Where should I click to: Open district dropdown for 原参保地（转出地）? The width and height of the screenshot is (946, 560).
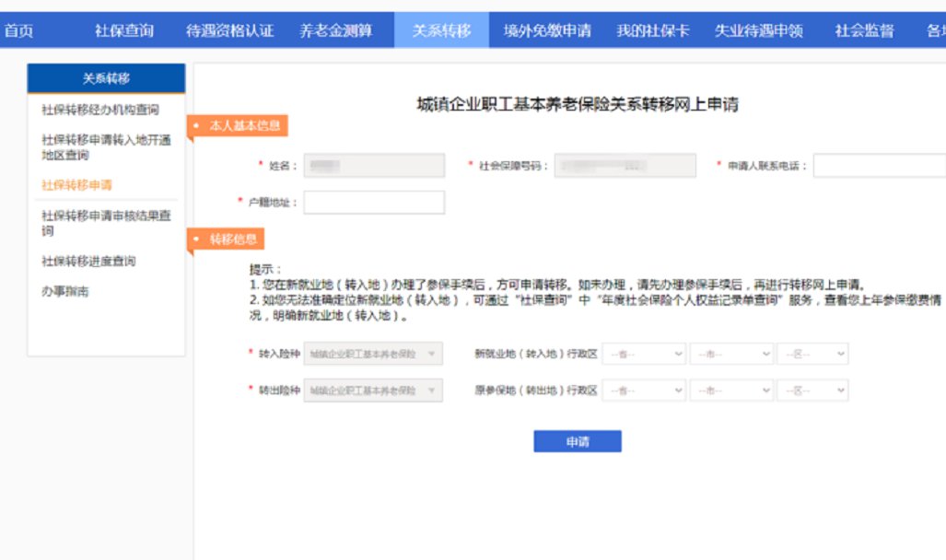click(x=812, y=391)
